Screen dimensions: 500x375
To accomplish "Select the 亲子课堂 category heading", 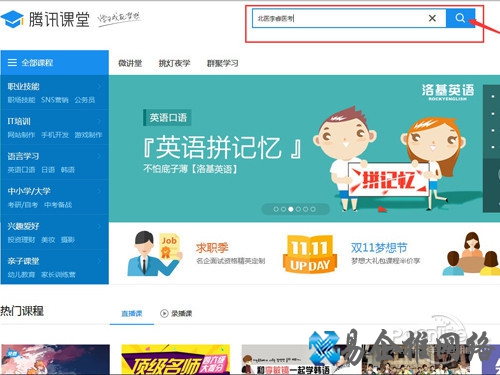I will (23, 261).
